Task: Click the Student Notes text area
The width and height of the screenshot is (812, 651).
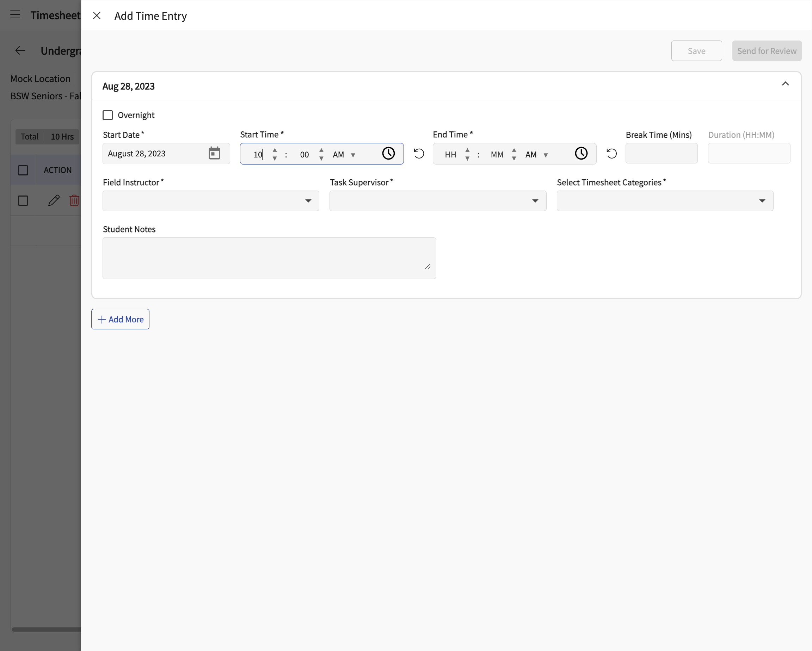Action: (x=269, y=258)
